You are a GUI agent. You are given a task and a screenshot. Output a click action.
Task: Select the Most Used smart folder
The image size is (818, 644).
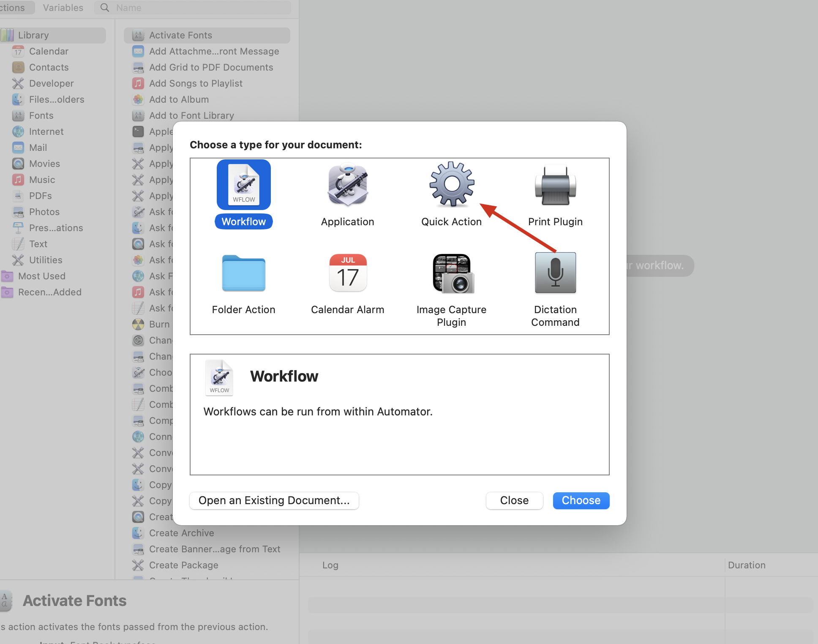pos(41,276)
